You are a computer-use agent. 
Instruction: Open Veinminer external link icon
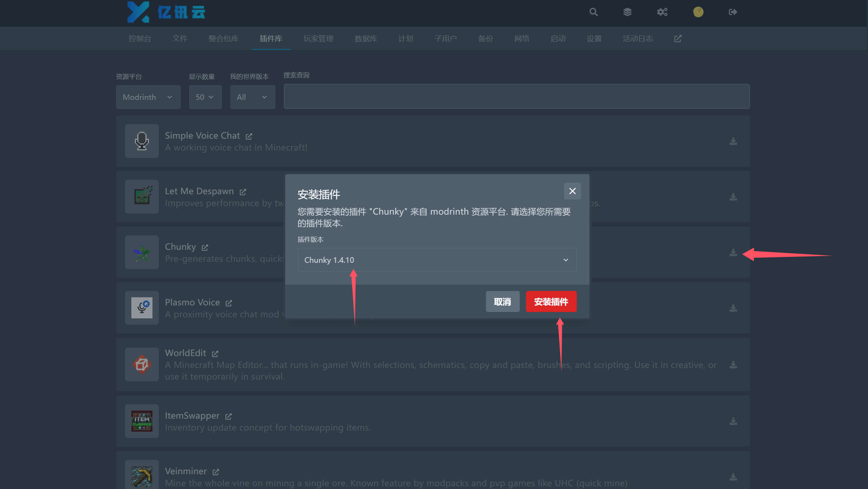click(x=216, y=472)
